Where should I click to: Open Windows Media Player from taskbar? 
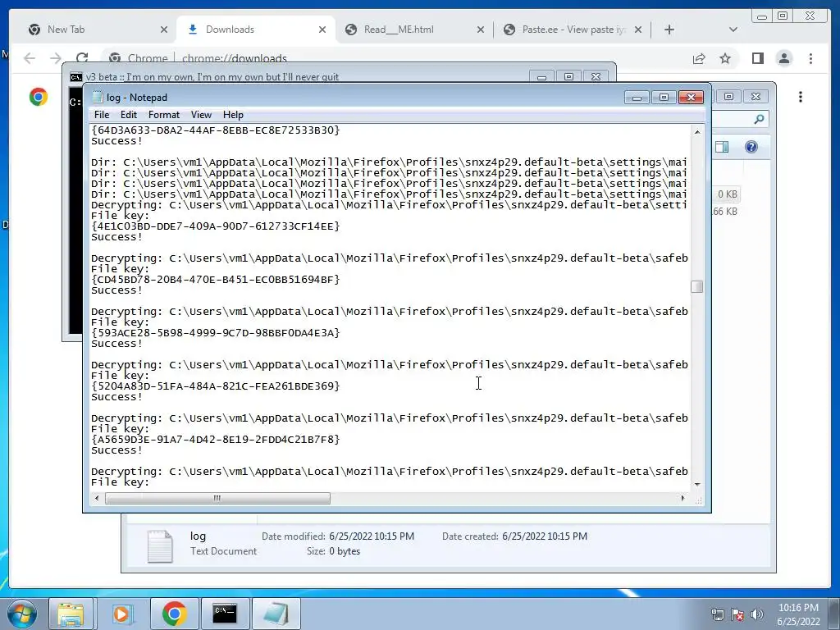pos(122,614)
